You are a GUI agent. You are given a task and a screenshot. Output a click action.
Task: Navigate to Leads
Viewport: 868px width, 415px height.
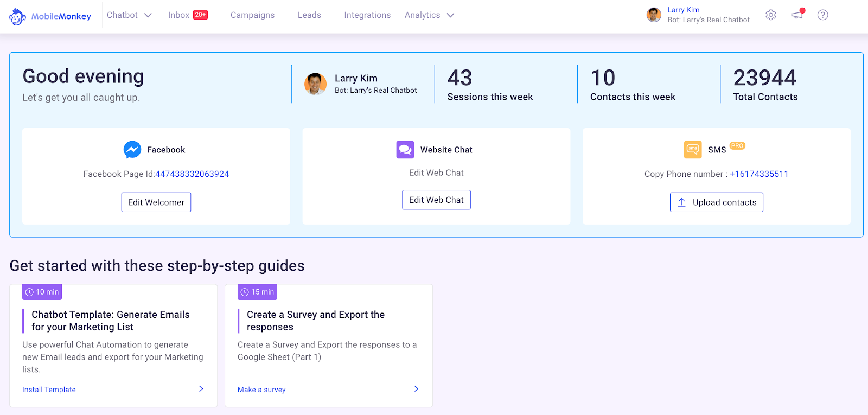[309, 15]
